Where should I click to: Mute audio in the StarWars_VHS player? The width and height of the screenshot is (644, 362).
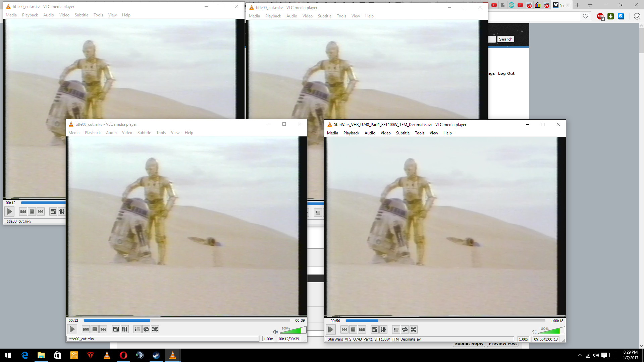(x=534, y=332)
